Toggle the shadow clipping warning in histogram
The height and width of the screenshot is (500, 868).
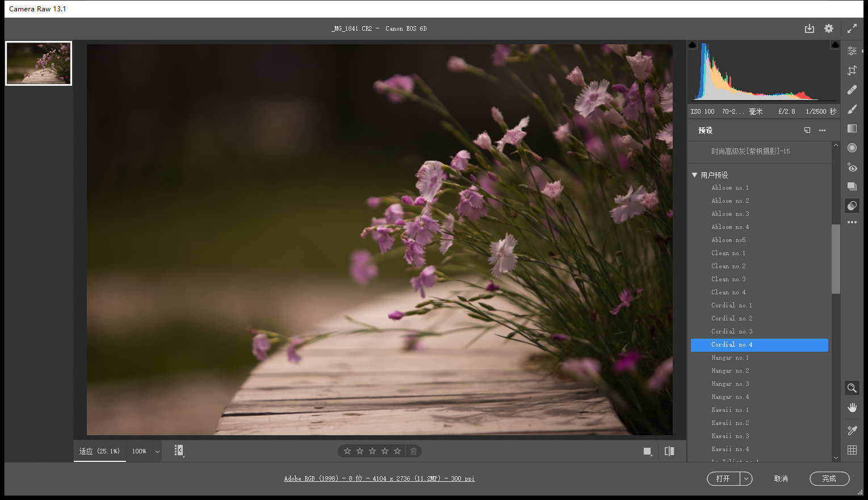692,45
